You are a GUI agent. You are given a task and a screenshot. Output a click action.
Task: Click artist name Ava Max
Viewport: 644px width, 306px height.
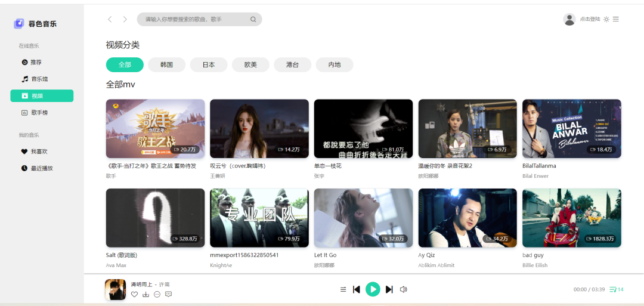[x=116, y=265]
